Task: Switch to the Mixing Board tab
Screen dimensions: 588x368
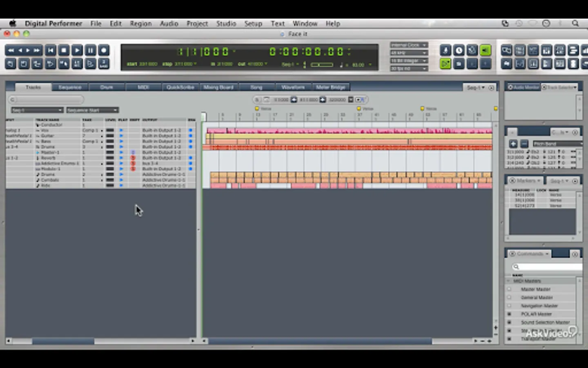Action: 218,87
